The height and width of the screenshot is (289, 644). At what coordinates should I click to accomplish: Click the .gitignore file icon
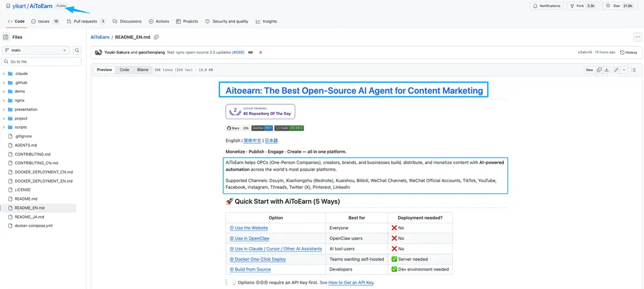click(x=10, y=136)
